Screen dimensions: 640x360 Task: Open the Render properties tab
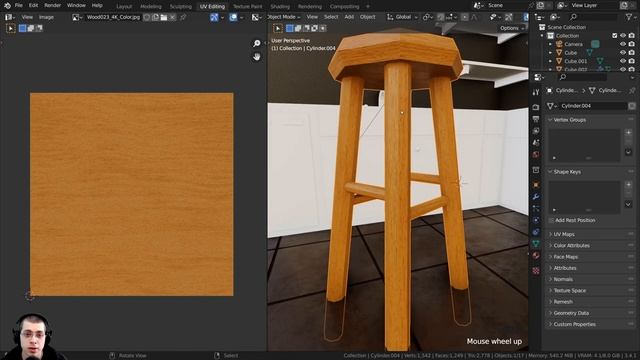[x=536, y=107]
